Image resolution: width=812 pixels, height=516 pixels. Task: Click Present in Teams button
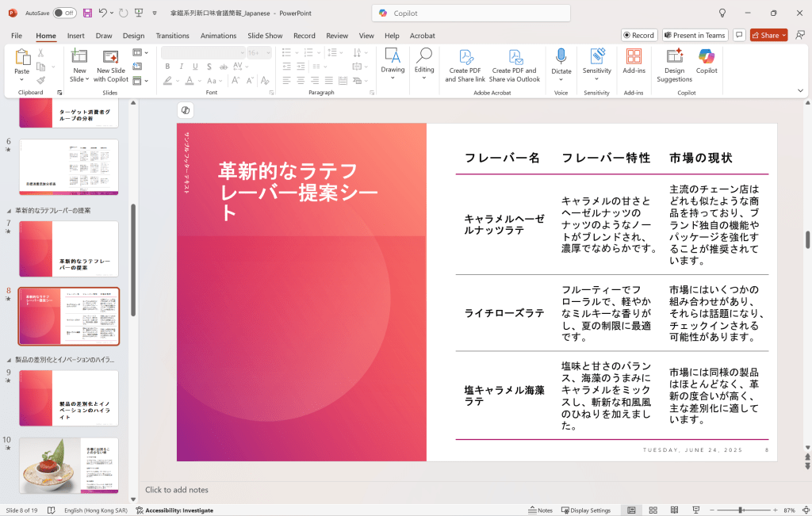click(695, 35)
